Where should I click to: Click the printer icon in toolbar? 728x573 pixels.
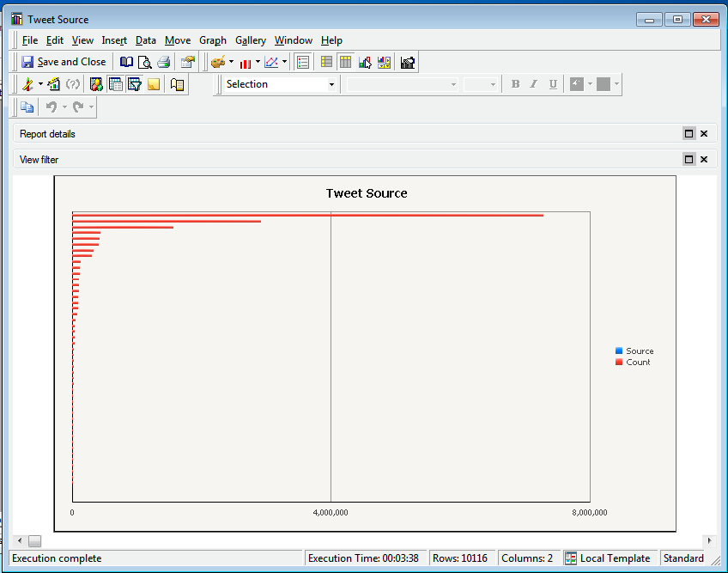point(163,62)
